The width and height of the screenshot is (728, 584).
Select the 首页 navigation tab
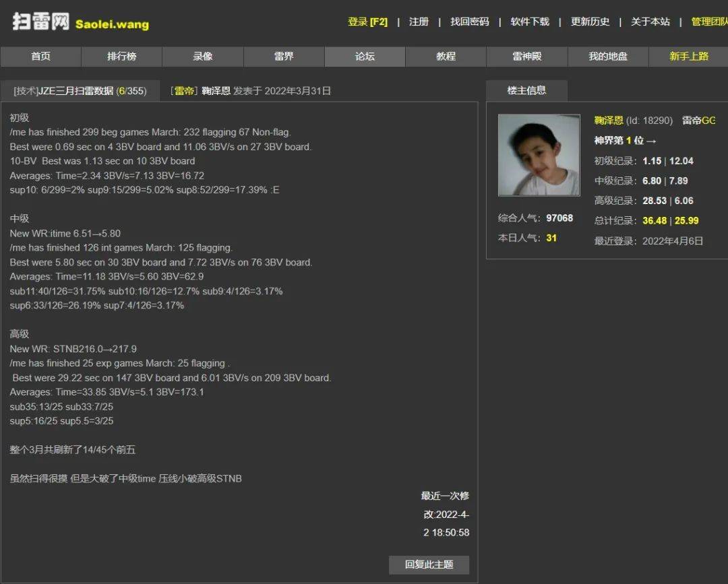40,57
